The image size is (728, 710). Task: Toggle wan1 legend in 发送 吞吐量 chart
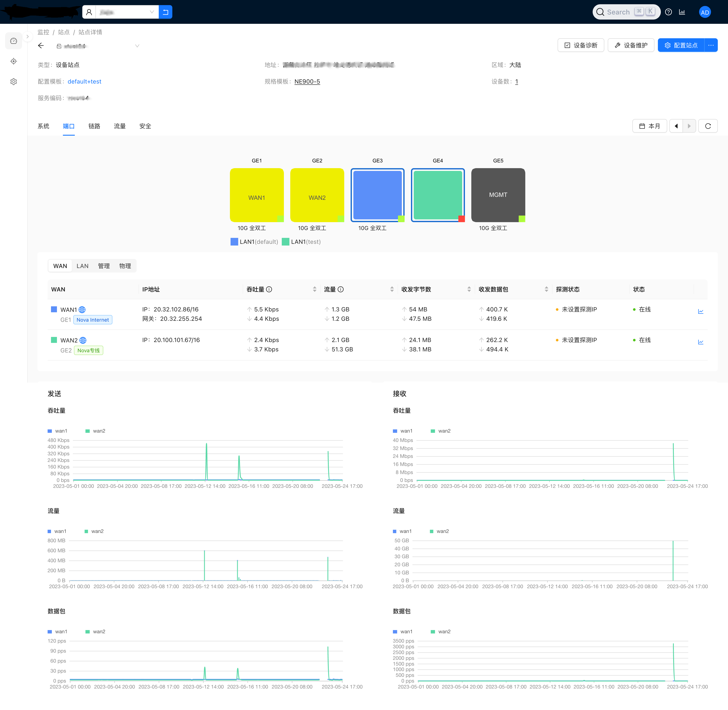tap(57, 431)
